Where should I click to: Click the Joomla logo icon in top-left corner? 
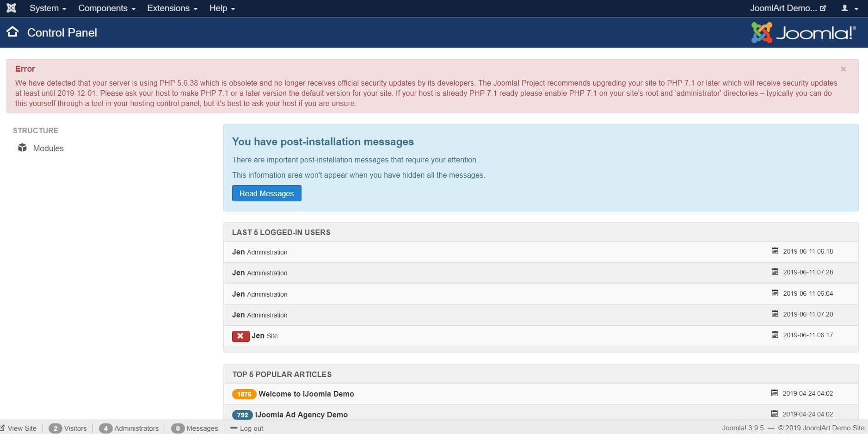(x=11, y=8)
